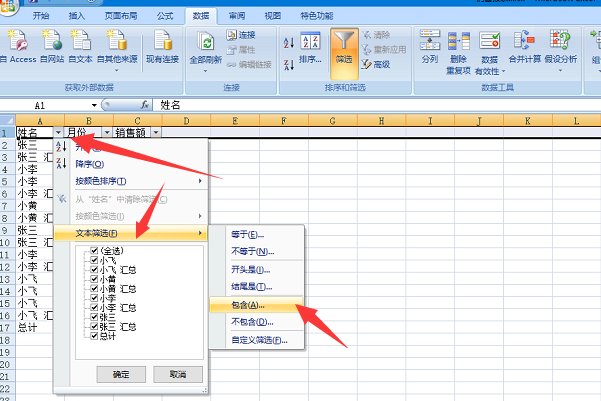This screenshot has width=601, height=401.
Task: Open 高级 advanced filter
Action: pyautogui.click(x=376, y=64)
